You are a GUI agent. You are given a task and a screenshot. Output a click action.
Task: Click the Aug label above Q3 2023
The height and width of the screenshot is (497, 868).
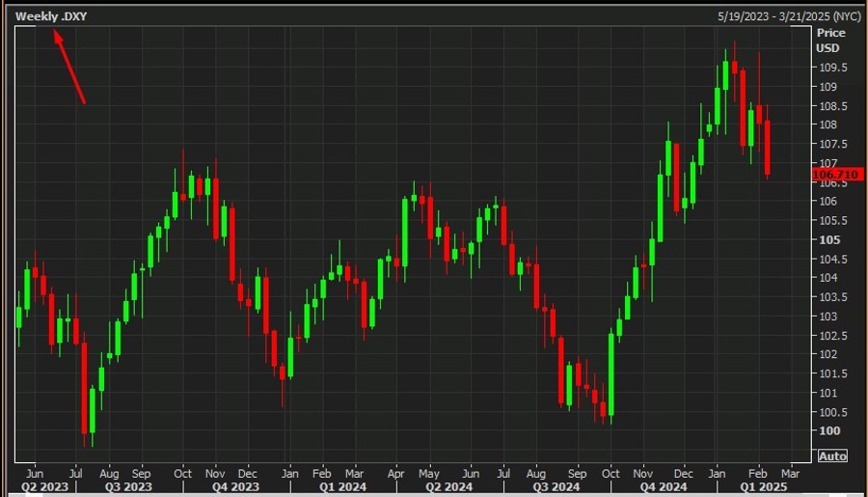click(109, 474)
